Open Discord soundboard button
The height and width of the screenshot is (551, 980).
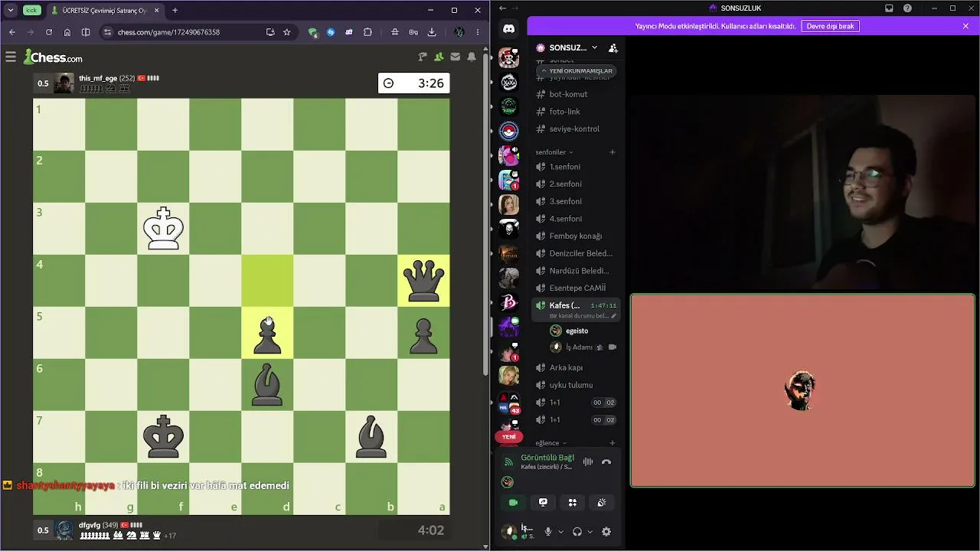point(602,503)
